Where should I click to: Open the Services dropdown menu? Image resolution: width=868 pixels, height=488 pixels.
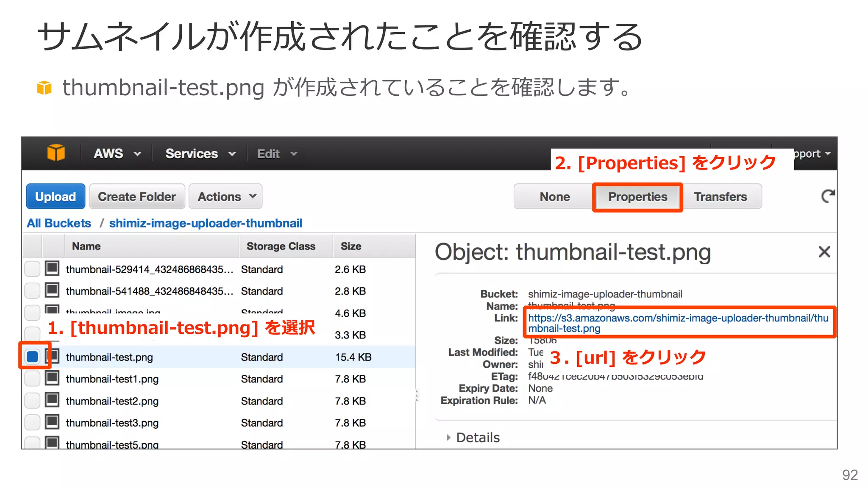tap(200, 153)
